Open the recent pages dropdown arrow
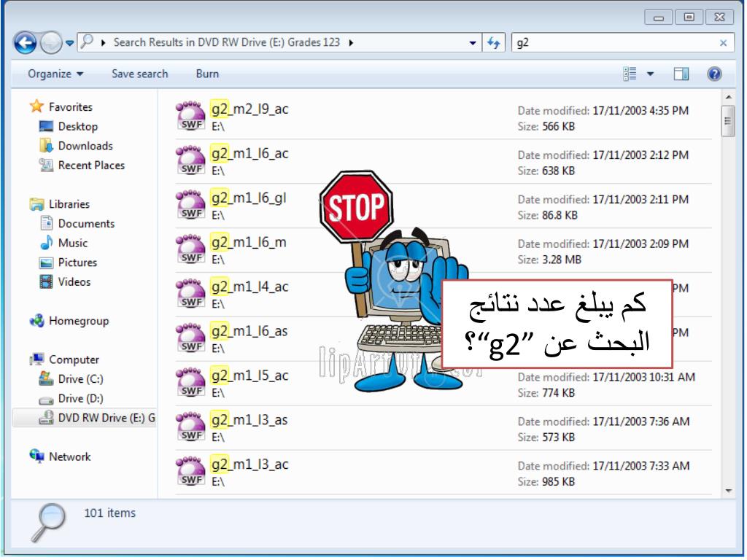The height and width of the screenshot is (560, 747). pyautogui.click(x=69, y=43)
